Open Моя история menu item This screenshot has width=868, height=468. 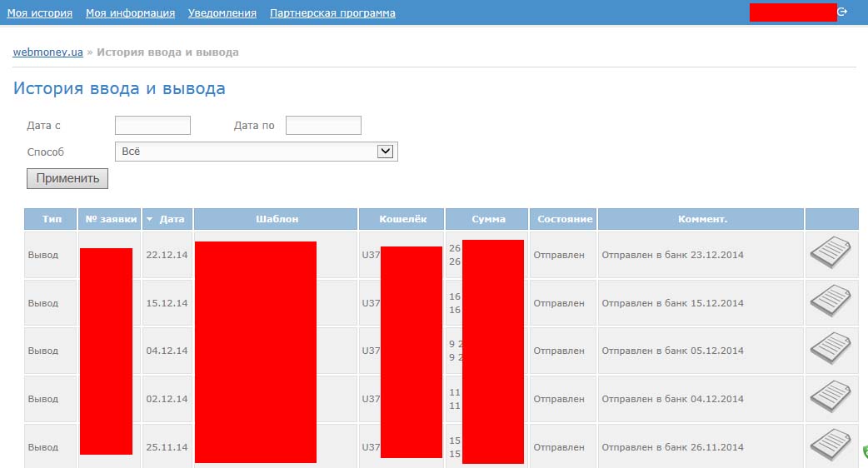(x=39, y=13)
